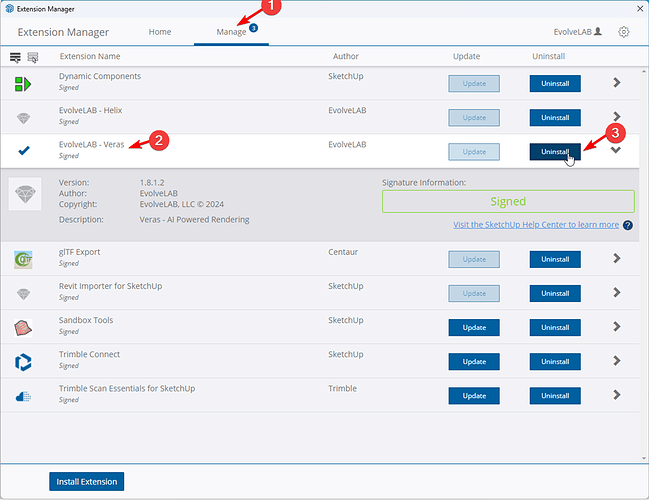Select glTF Export extension name
This screenshot has height=500, width=649.
point(79,252)
